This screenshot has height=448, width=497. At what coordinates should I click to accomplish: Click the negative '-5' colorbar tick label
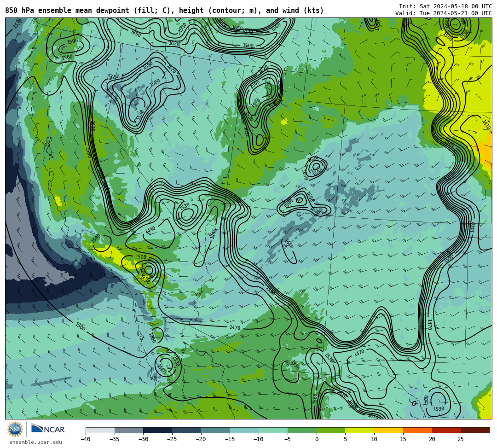(288, 439)
